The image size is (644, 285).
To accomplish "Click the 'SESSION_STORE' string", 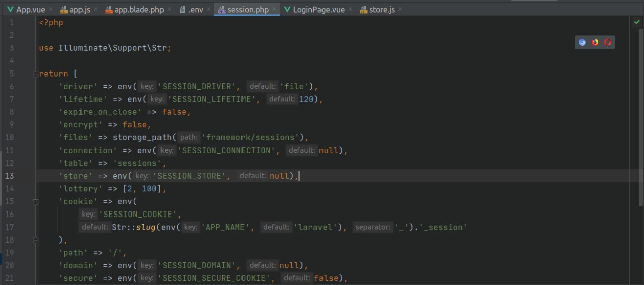I will [x=190, y=176].
